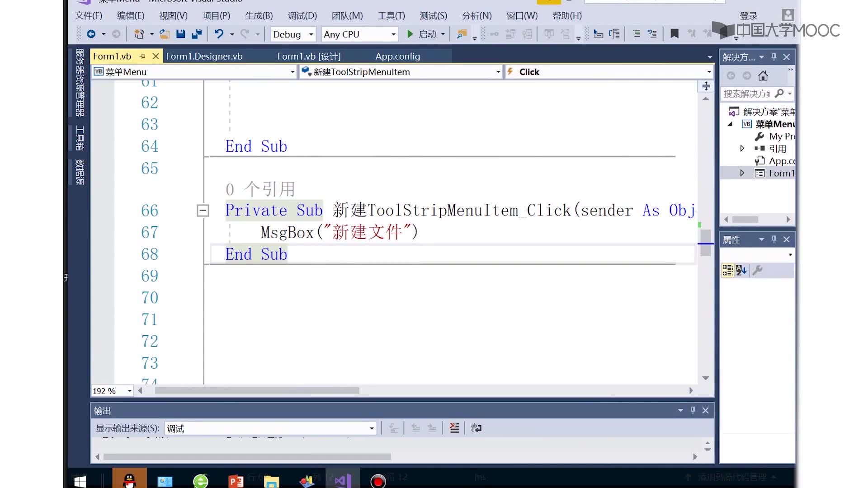Viewport: 868px width, 488px height.
Task: Click the Open File folder icon
Action: coord(165,34)
